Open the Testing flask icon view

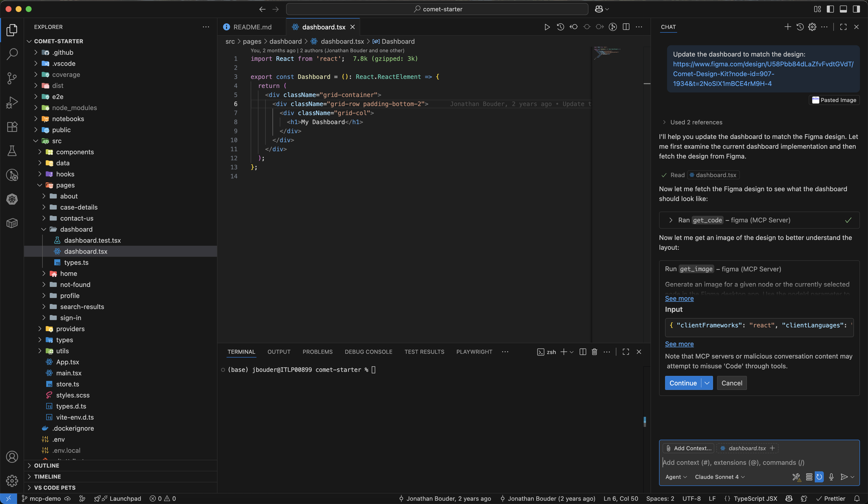coord(12,150)
